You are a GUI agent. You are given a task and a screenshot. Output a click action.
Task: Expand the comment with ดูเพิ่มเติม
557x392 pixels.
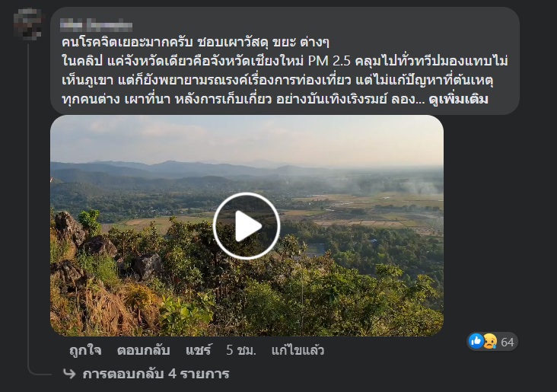(458, 99)
